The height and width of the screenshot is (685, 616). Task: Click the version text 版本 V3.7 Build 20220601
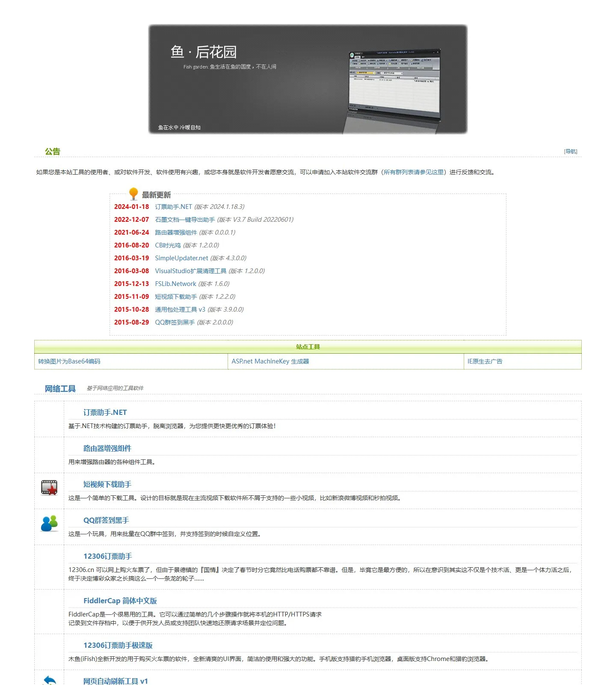tap(255, 220)
